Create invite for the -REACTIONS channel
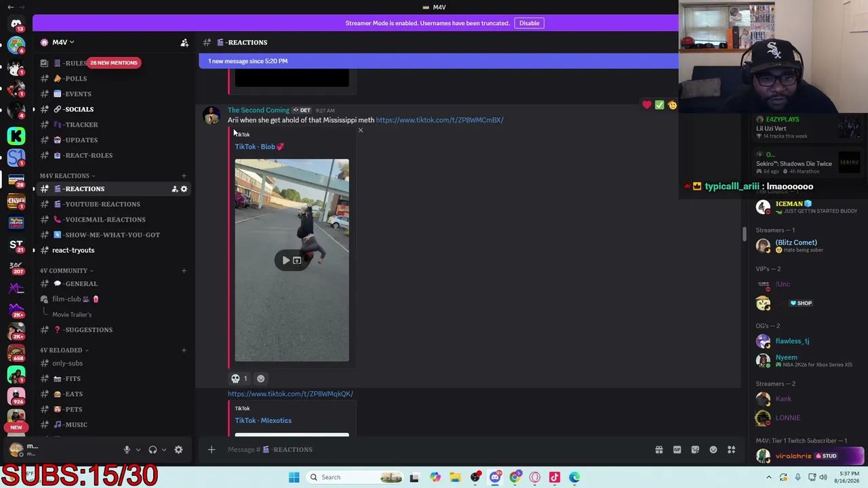This screenshot has width=868, height=488. coord(174,189)
